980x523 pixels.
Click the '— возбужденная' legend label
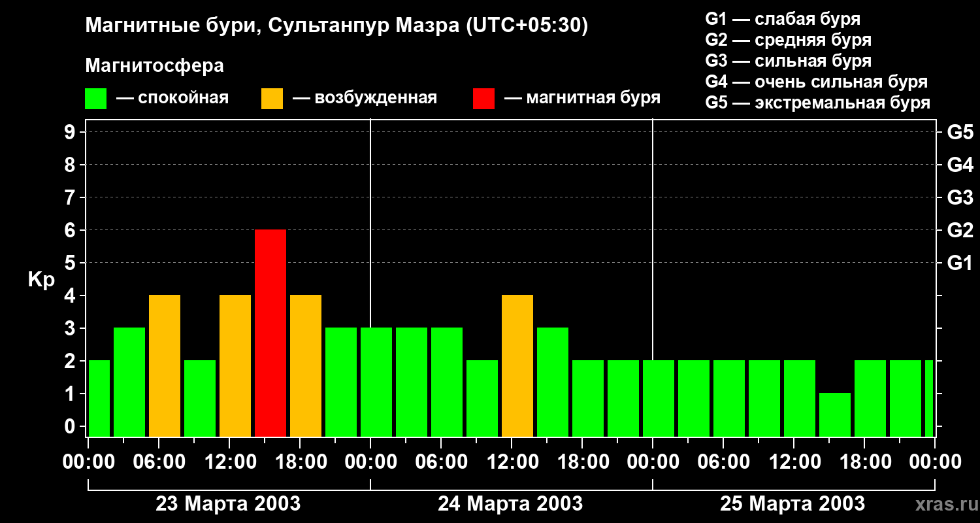pos(365,99)
